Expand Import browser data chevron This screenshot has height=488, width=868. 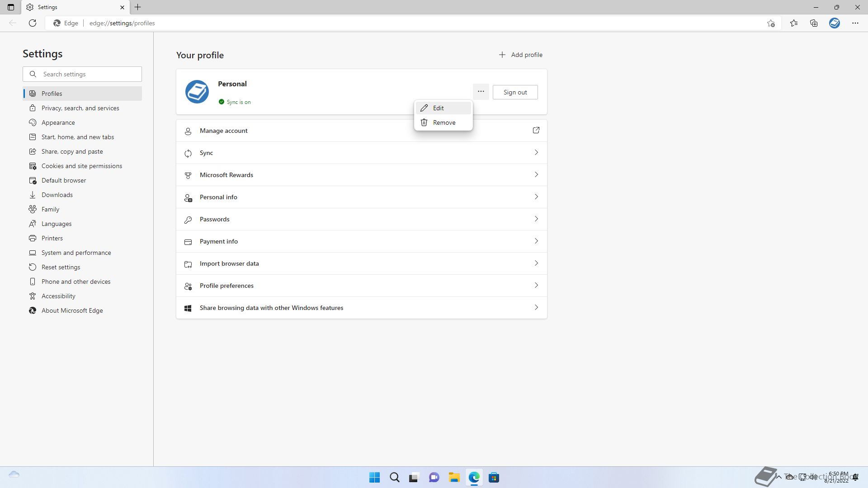[x=536, y=263]
